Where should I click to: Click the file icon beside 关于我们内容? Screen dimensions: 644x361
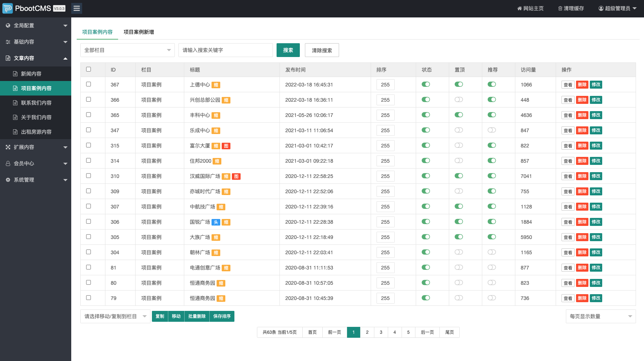coord(15,117)
